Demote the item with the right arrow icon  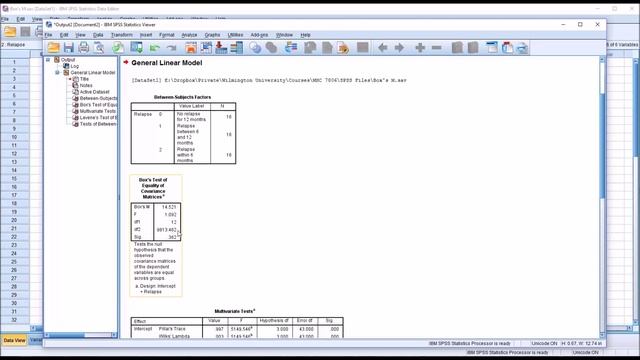click(x=399, y=48)
